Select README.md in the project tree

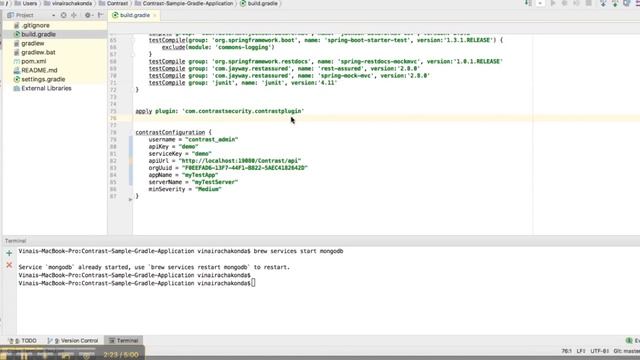[39, 70]
